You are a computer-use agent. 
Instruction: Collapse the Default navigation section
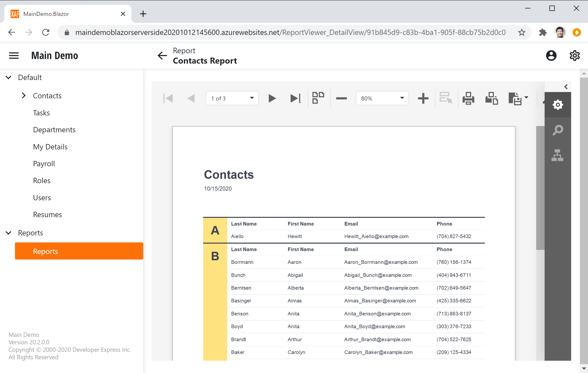8,77
